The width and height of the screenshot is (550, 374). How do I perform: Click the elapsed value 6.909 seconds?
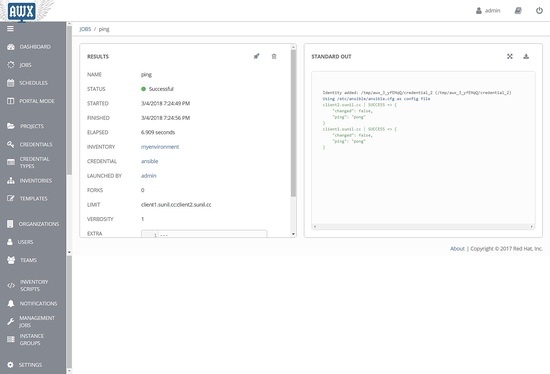[x=158, y=132]
